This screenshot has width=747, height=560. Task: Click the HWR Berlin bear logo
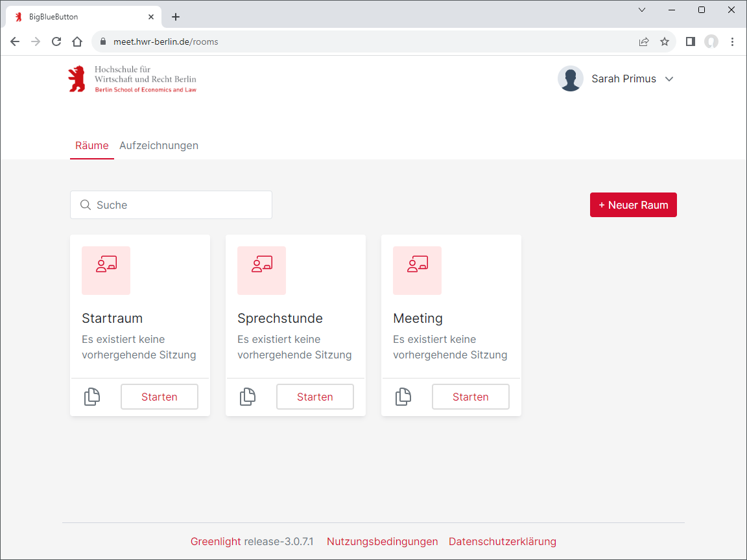click(77, 79)
